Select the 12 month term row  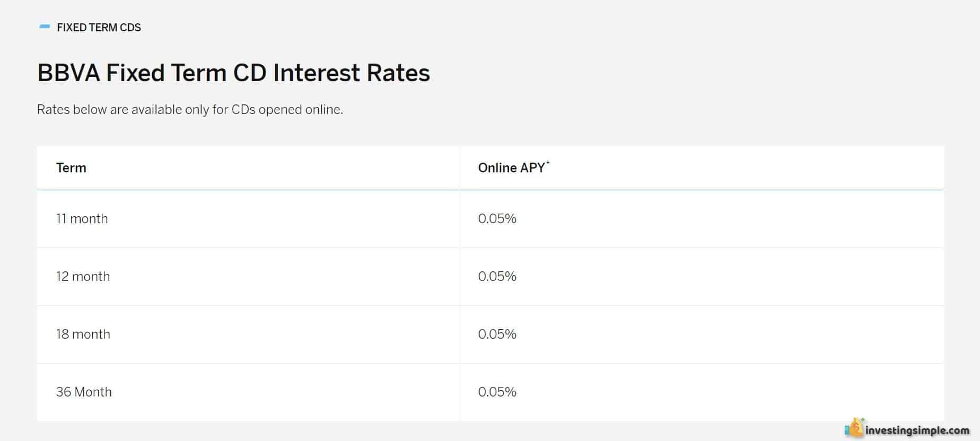pyautogui.click(x=490, y=277)
